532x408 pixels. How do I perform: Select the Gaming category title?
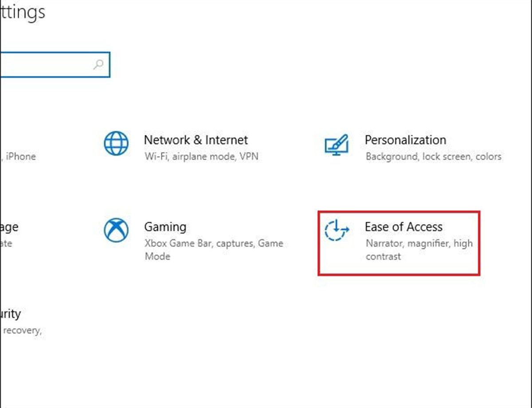click(165, 227)
